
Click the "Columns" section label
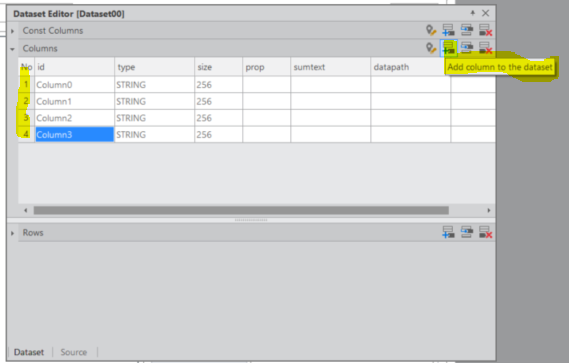40,48
